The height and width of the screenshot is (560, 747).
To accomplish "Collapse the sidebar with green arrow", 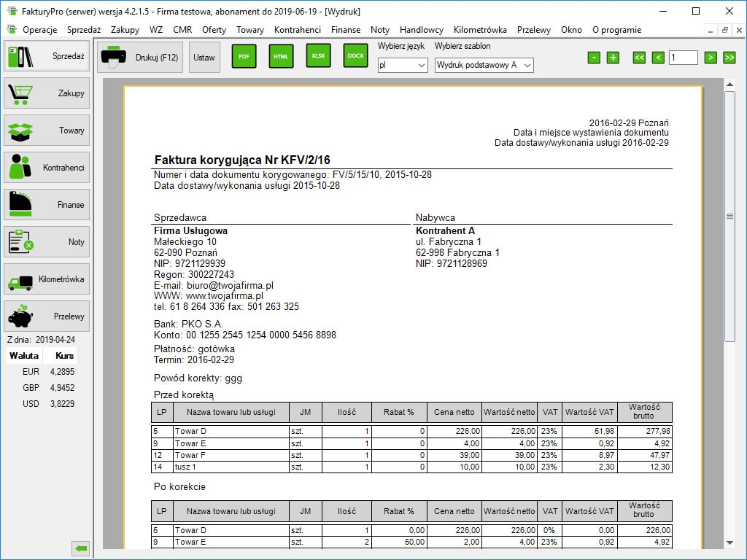I will pos(81,548).
